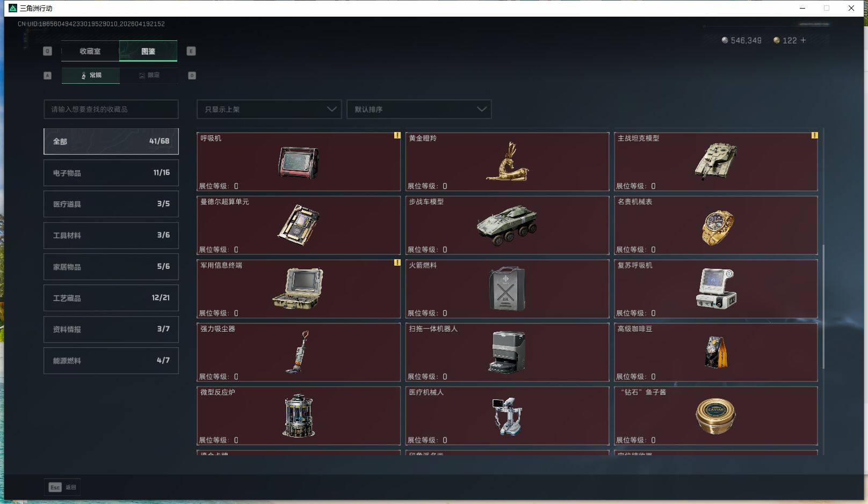Click the alert badge on 军用信息终端 card
This screenshot has height=504, width=868.
point(397,262)
